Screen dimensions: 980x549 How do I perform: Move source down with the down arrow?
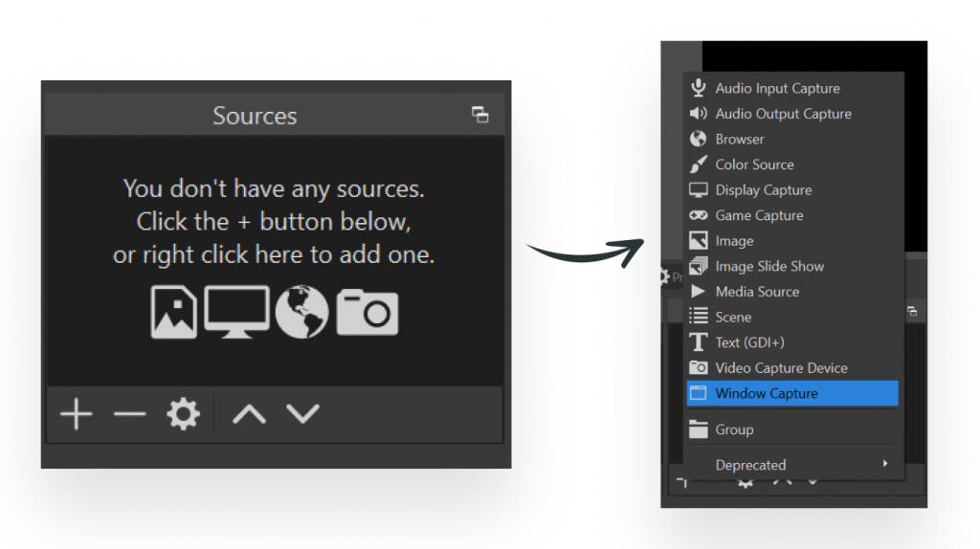coord(303,413)
